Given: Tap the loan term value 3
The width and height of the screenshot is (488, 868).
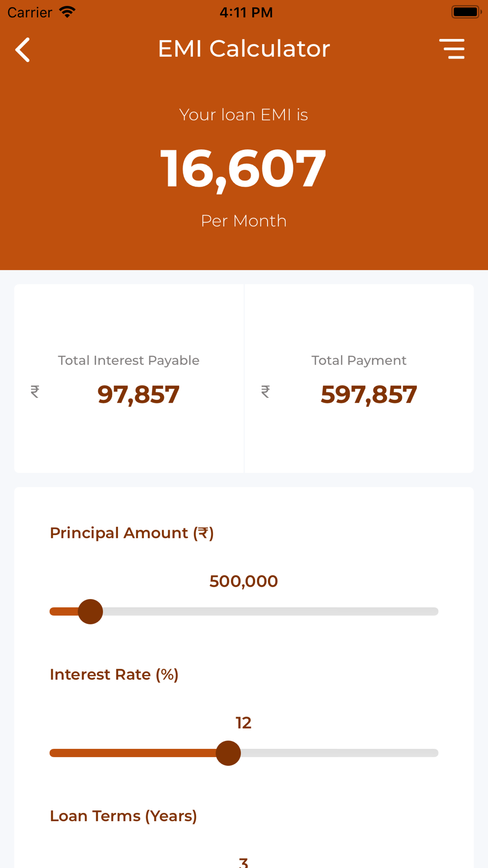Looking at the screenshot, I should [244, 862].
